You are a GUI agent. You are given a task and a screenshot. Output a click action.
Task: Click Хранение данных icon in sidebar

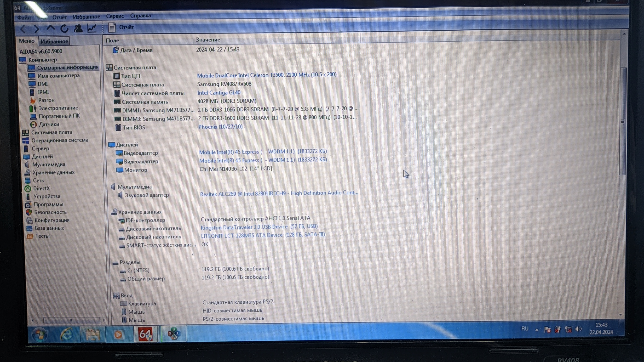(x=27, y=173)
